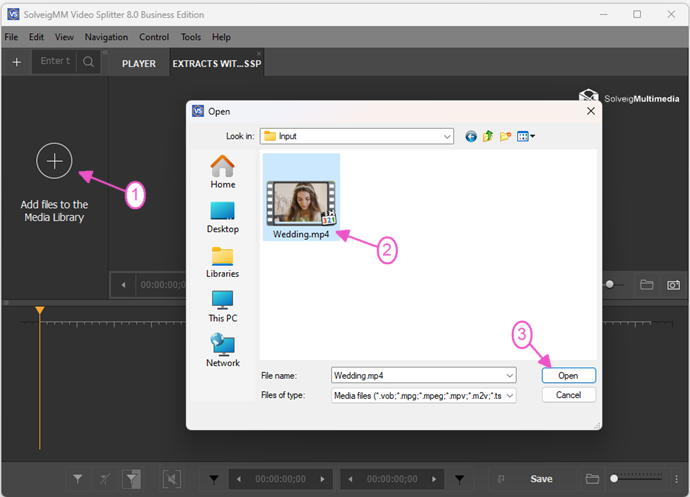Image resolution: width=690 pixels, height=497 pixels.
Task: Click the left marker black triangle
Action: 214,479
